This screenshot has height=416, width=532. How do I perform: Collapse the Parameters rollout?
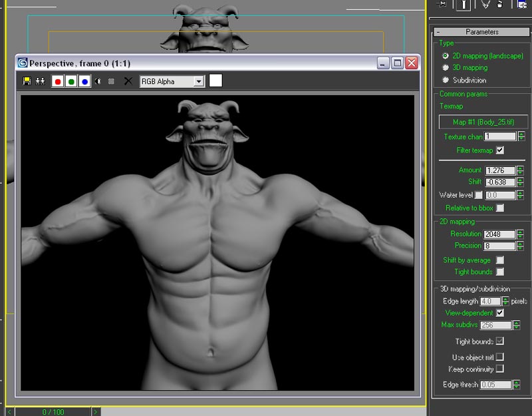pyautogui.click(x=481, y=32)
